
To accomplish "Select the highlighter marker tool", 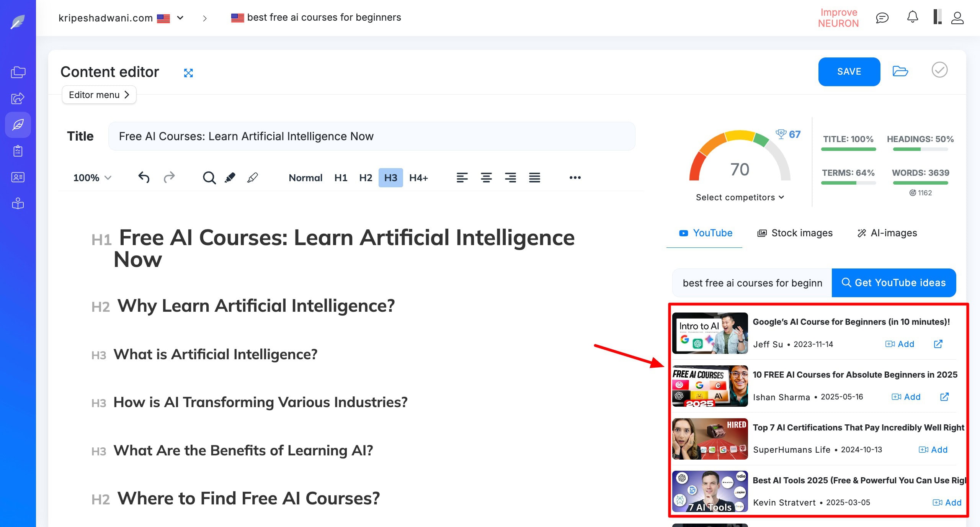I will [230, 177].
